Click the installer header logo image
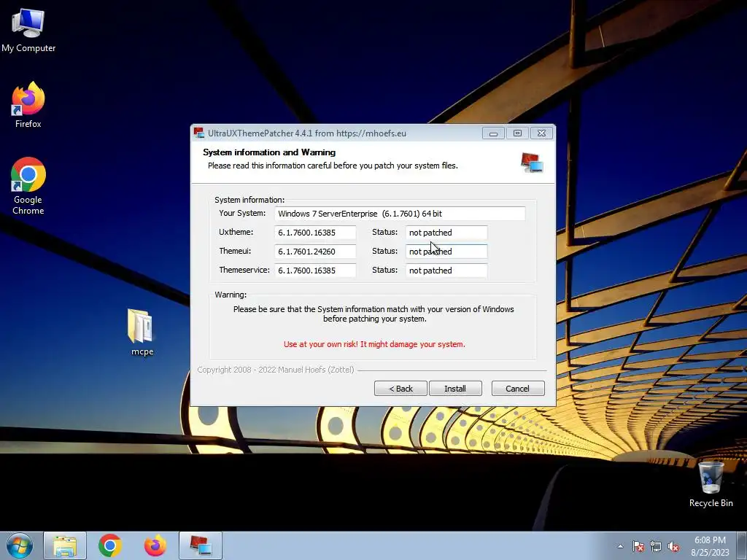Viewport: 747px width, 560px height. coord(532,163)
